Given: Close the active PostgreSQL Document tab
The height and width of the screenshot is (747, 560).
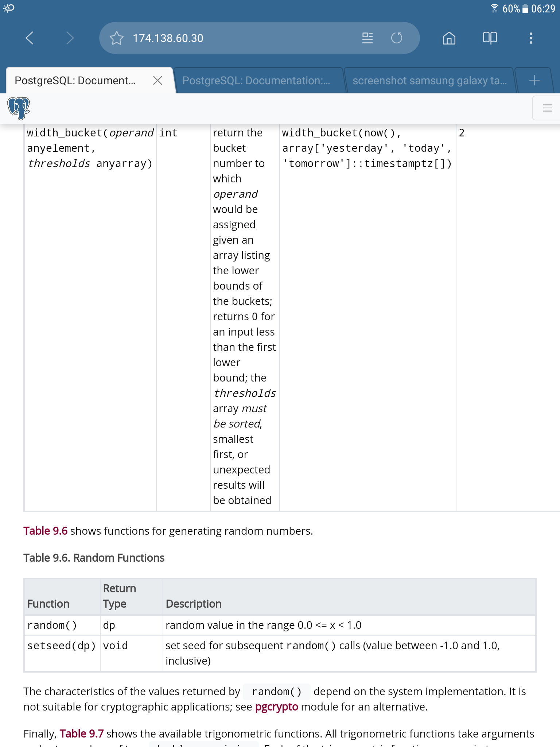Looking at the screenshot, I should [157, 80].
